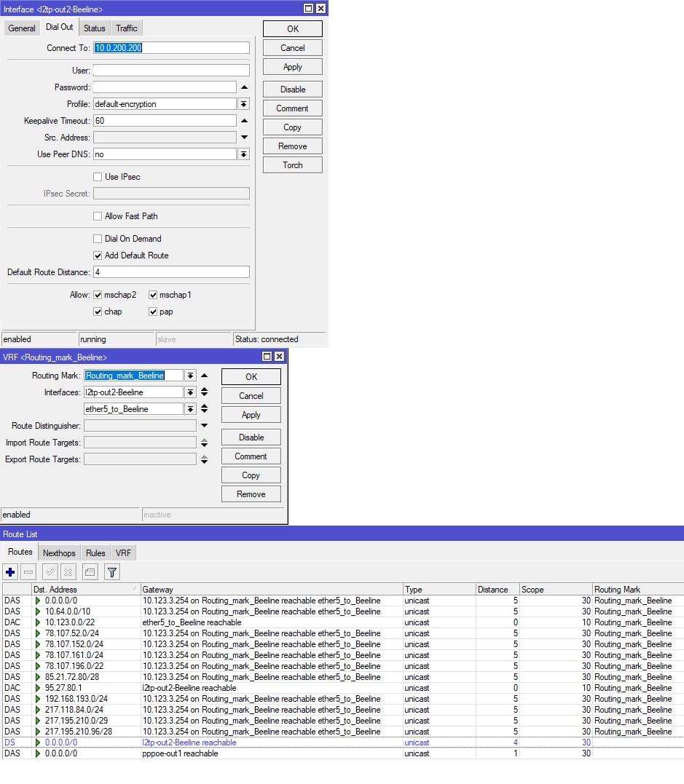Viewport: 684px width, 784px height.
Task: Enable Allow Fast Path checkbox
Action: pyautogui.click(x=98, y=216)
